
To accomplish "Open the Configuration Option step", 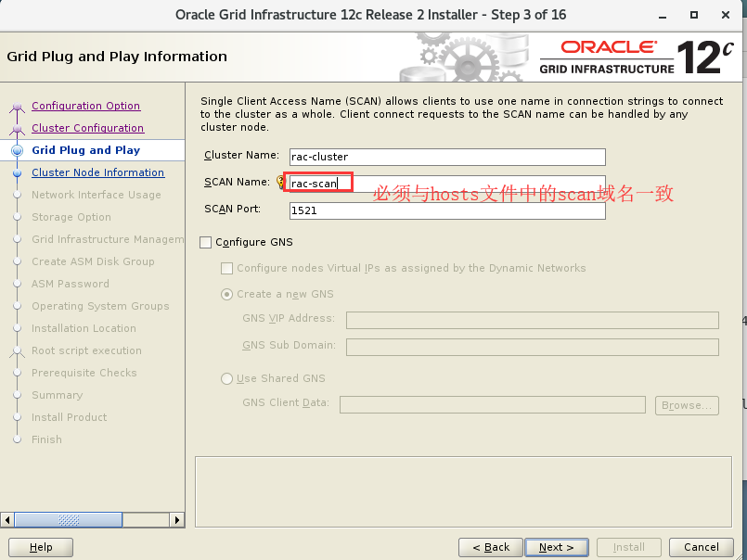I will click(85, 106).
